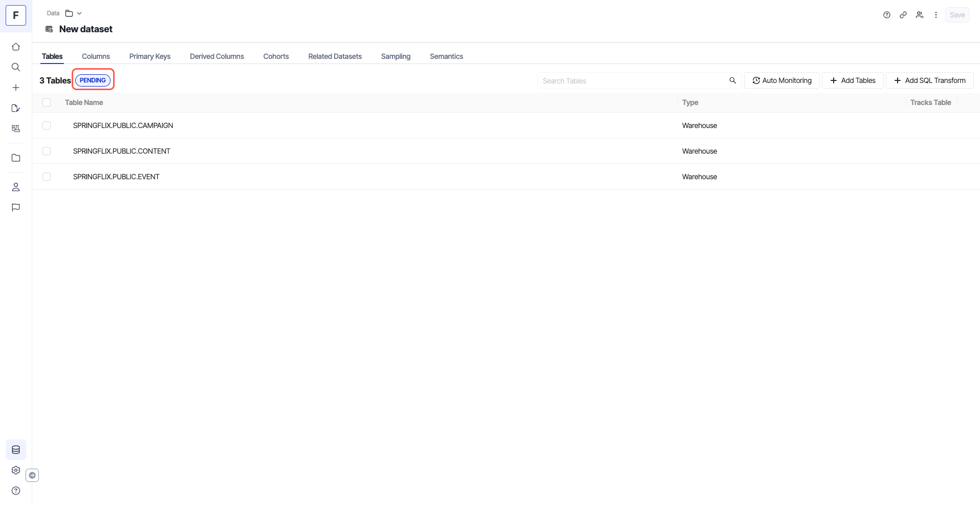The height and width of the screenshot is (505, 980).
Task: Open the database icon in the sidebar
Action: pos(16,450)
